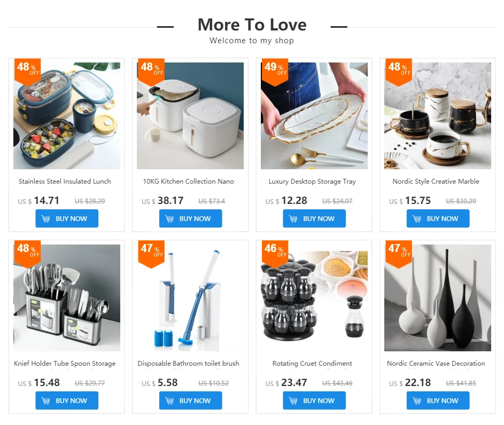
Task: Open the black and white vases image
Action: click(438, 298)
